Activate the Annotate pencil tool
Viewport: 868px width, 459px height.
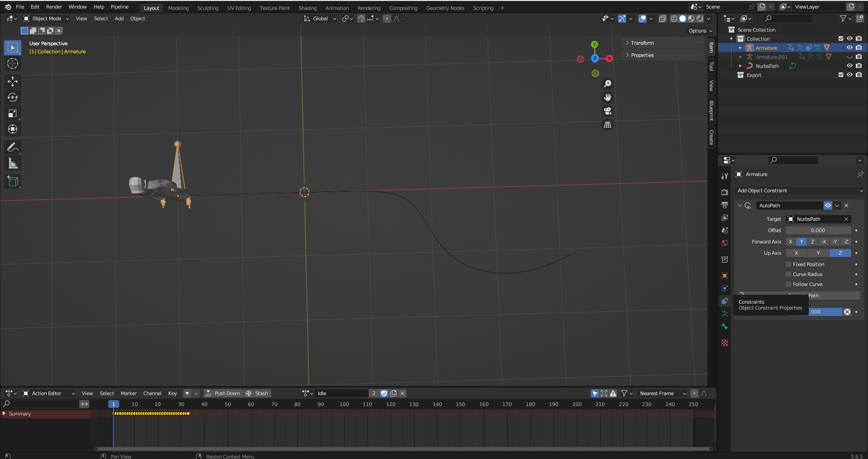point(13,148)
